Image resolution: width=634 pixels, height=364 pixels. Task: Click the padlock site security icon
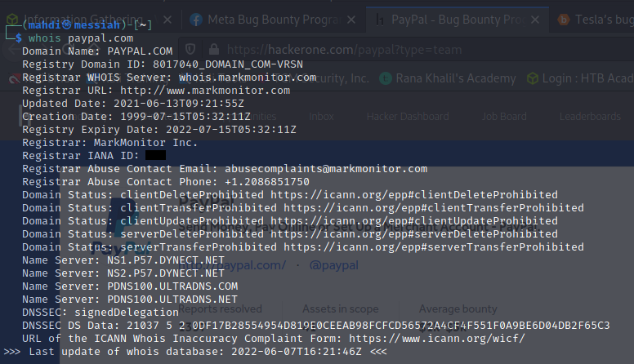tap(214, 49)
